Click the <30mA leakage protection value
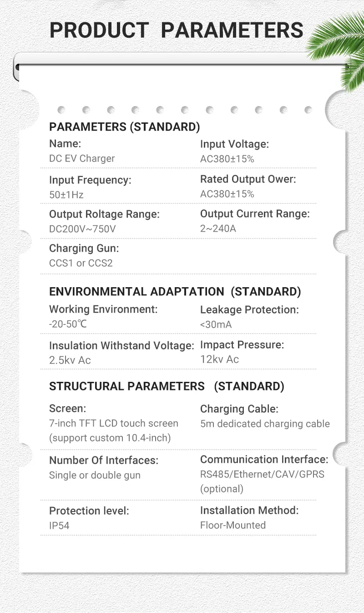364x613 pixels. tap(216, 324)
